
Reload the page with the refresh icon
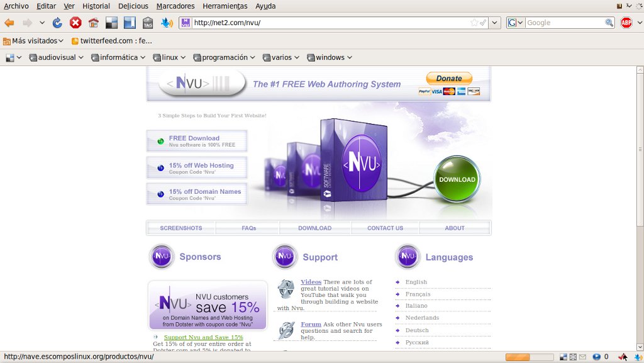pyautogui.click(x=57, y=23)
